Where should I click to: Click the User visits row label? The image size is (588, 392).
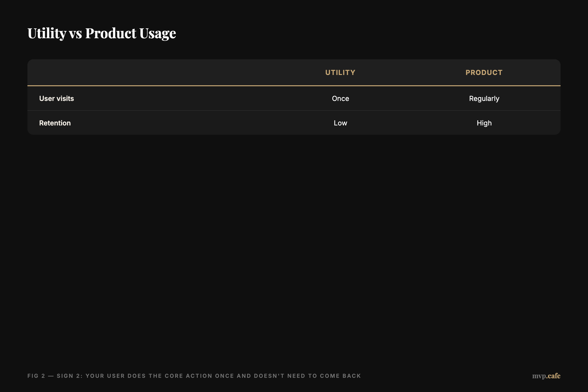click(57, 98)
